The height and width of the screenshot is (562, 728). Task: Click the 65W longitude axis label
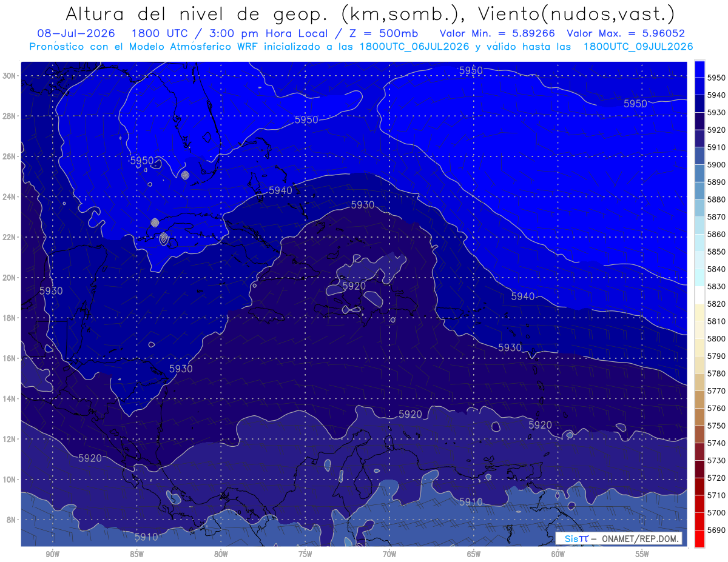(474, 554)
